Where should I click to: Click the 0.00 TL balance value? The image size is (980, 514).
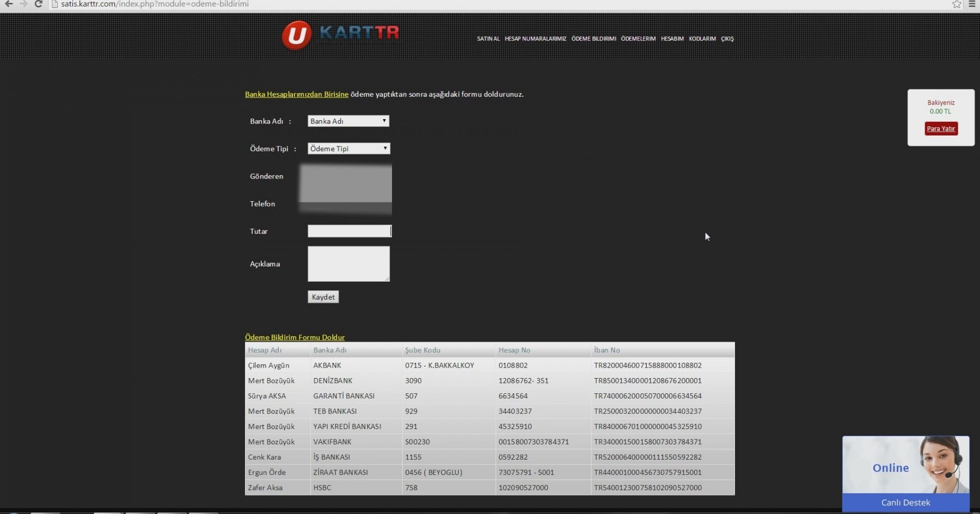tap(940, 112)
